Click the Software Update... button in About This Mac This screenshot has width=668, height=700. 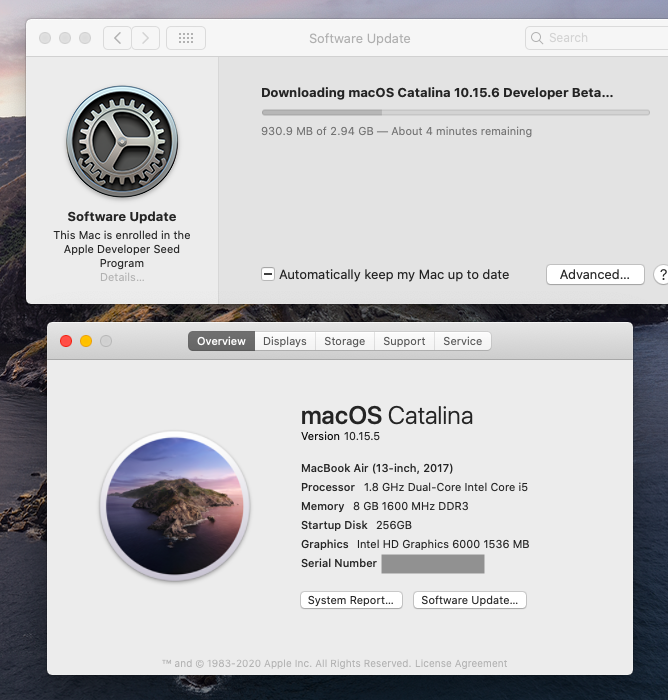470,600
